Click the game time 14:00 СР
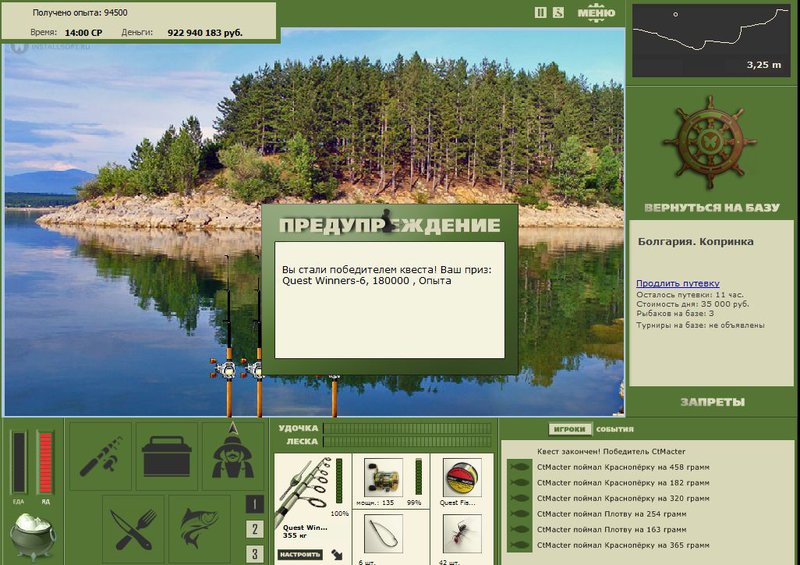Viewport: 800px width, 565px height. pyautogui.click(x=83, y=33)
